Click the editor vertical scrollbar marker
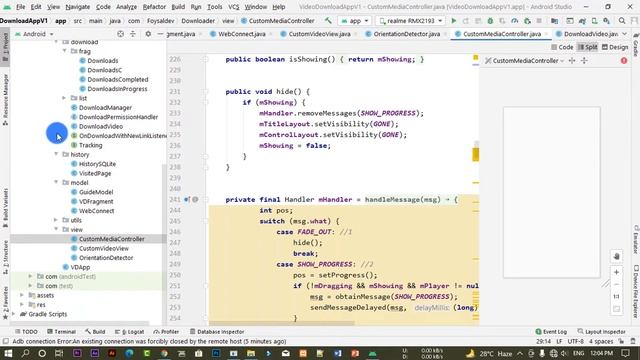The width and height of the screenshot is (640, 360). [x=476, y=155]
